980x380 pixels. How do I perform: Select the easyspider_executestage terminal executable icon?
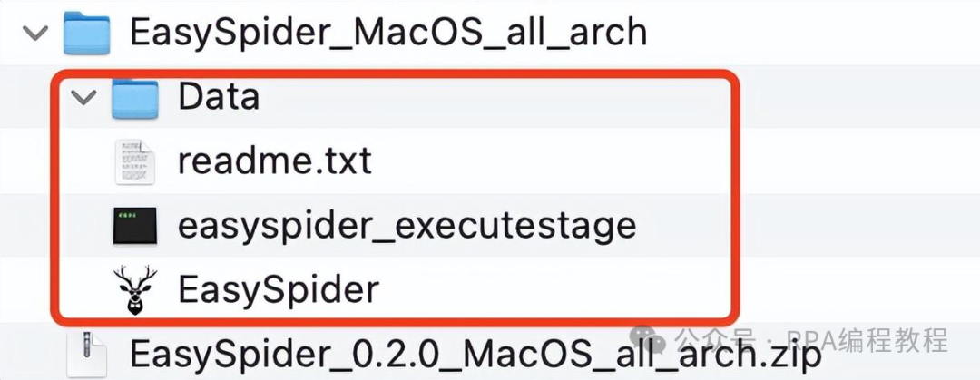point(135,226)
